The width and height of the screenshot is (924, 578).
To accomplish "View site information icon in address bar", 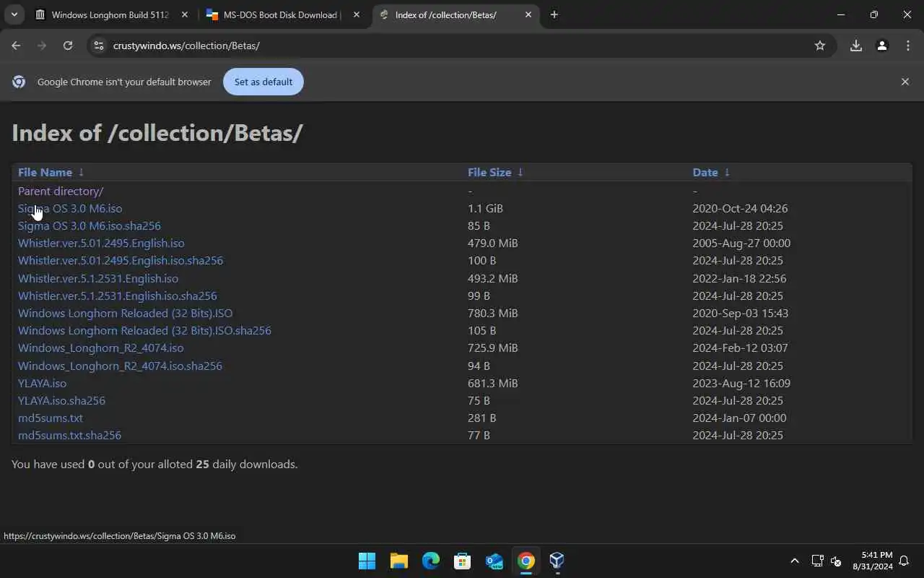I will point(99,46).
